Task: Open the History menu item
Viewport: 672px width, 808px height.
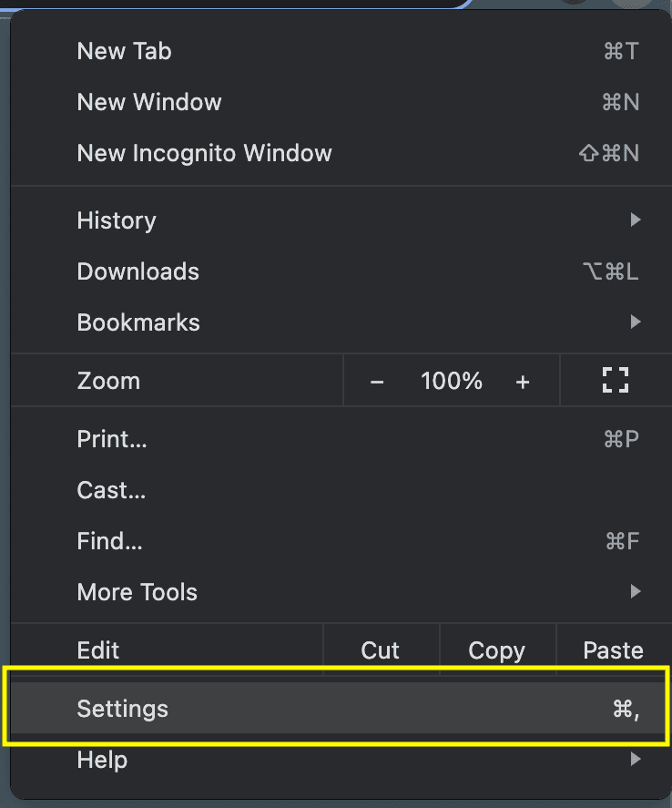Action: [x=341, y=220]
